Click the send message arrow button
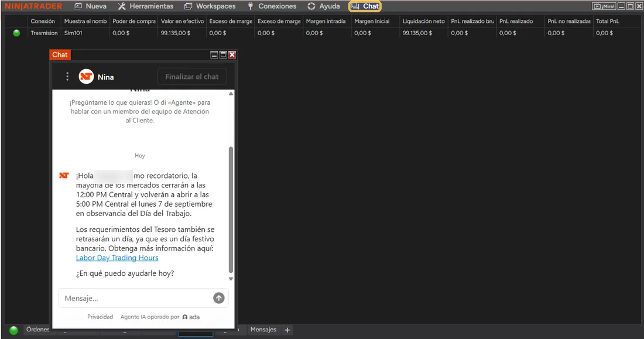The height and width of the screenshot is (339, 644). [219, 299]
